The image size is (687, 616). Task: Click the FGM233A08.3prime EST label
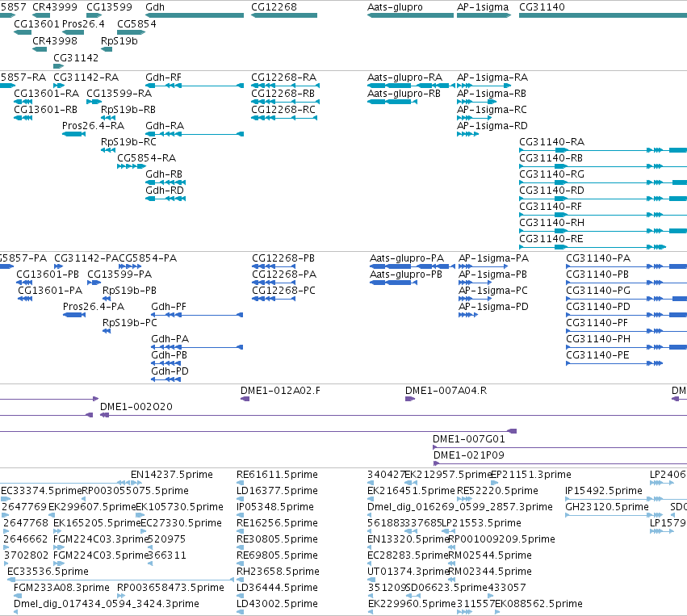tap(62, 588)
